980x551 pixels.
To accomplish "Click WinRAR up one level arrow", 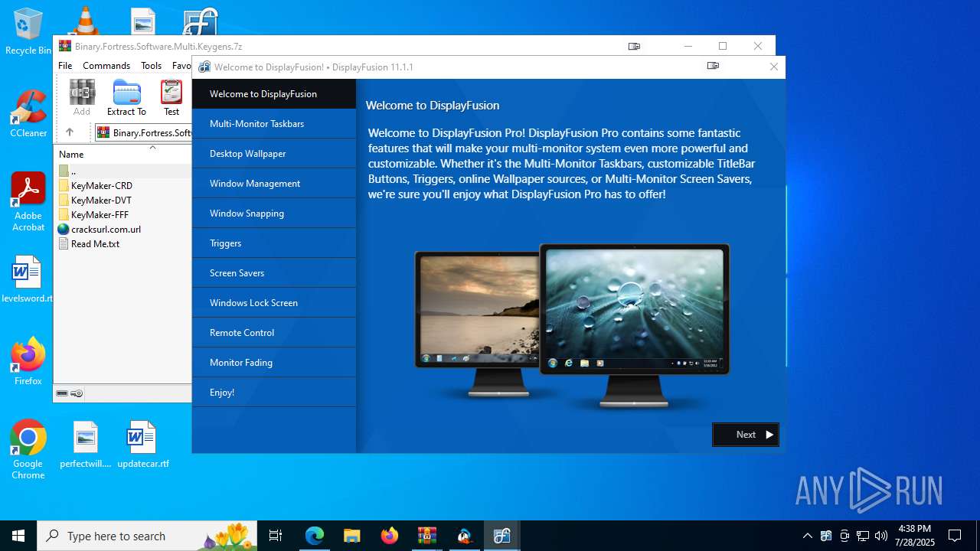I will pos(69,132).
